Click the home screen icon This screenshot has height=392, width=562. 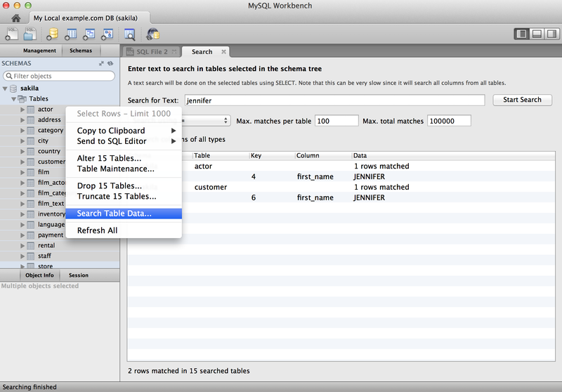[14, 17]
